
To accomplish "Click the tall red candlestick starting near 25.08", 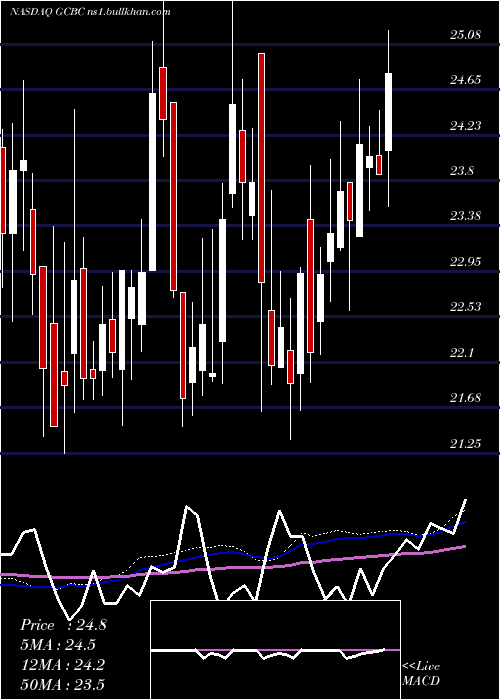I will (x=261, y=167).
